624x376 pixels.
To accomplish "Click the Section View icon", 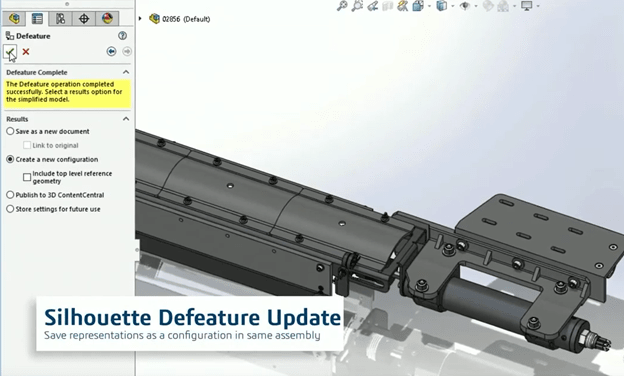I will pos(388,6).
